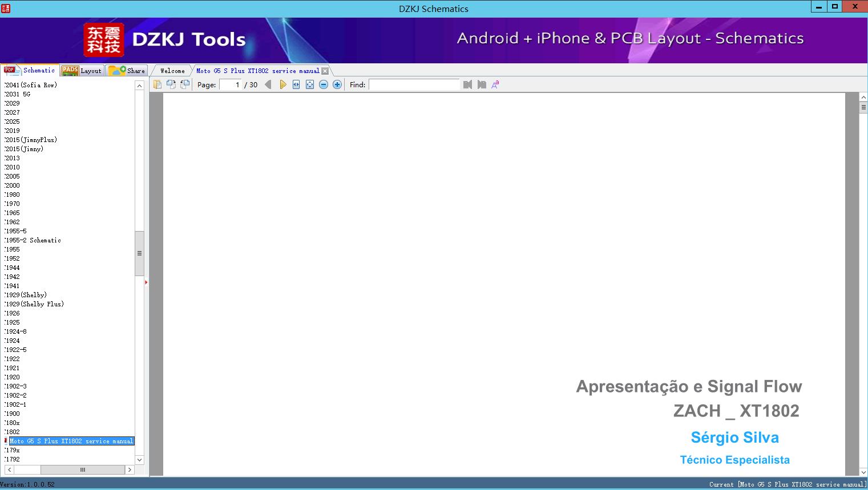
Task: Select the 1944 list entry
Action: [12, 268]
